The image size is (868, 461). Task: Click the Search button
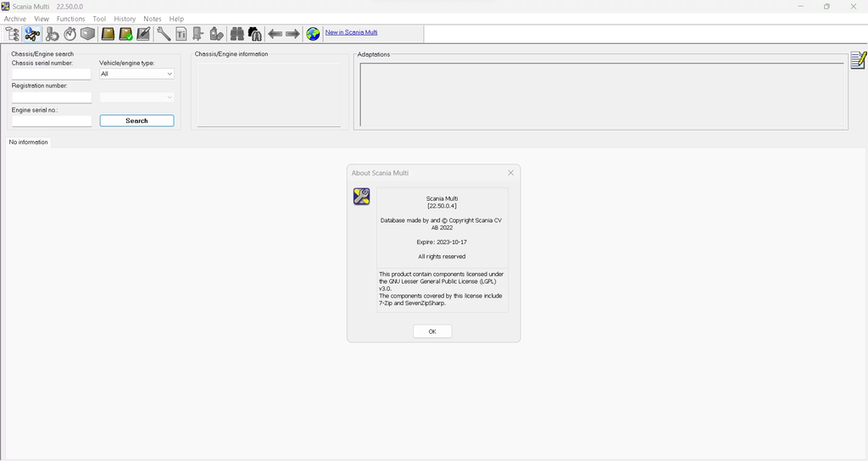pos(136,121)
